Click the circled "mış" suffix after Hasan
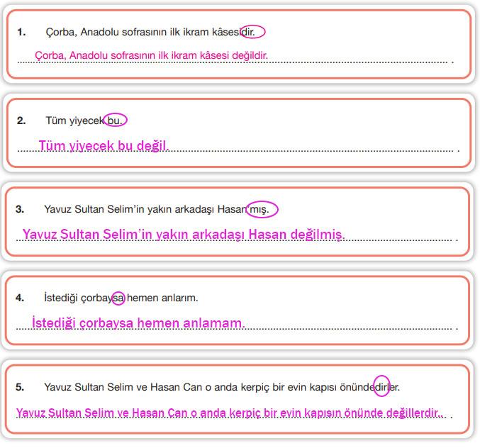The image size is (480, 448). (262, 209)
